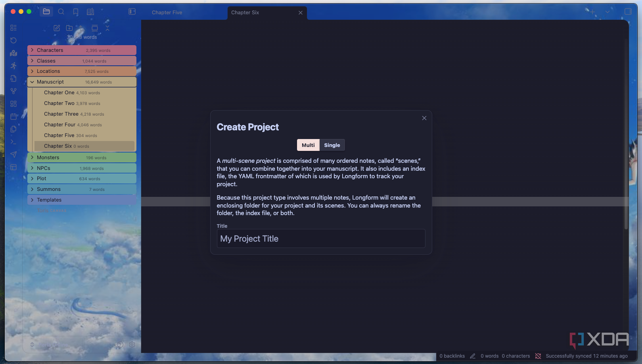Open daily note calendar ribbon icon
Image resolution: width=642 pixels, height=364 pixels.
click(13, 116)
